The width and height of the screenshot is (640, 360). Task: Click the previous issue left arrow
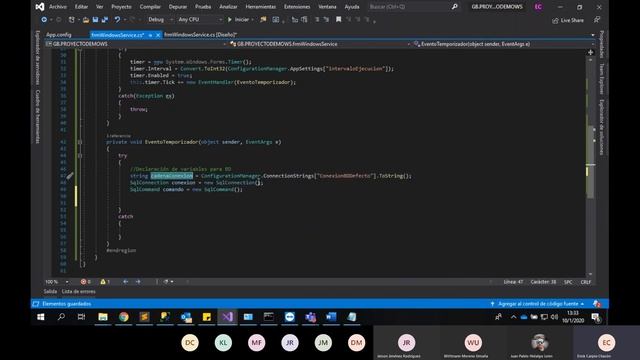pyautogui.click(x=126, y=282)
